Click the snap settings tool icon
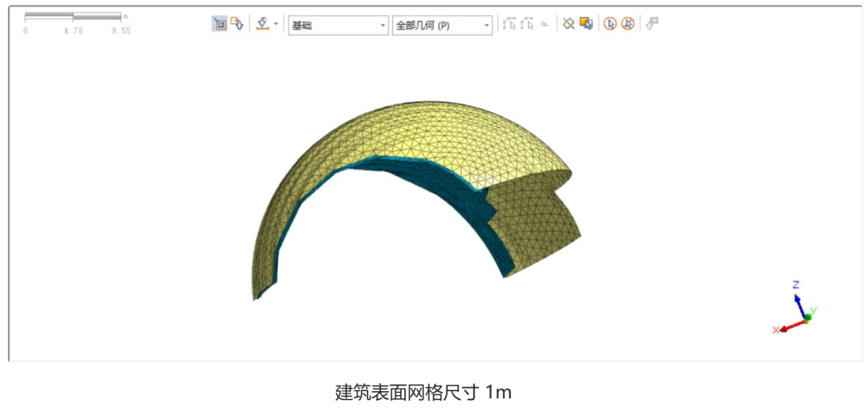Image resolution: width=868 pixels, height=408 pixels. tap(262, 24)
